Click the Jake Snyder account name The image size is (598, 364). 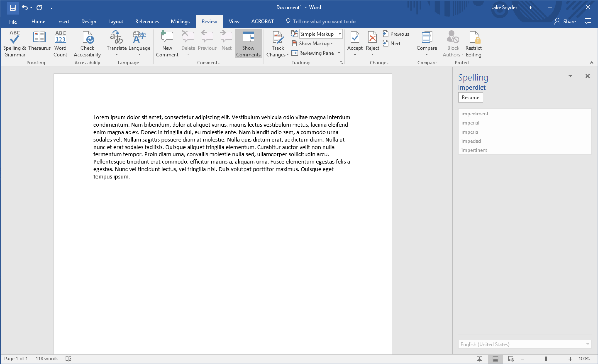[504, 7]
